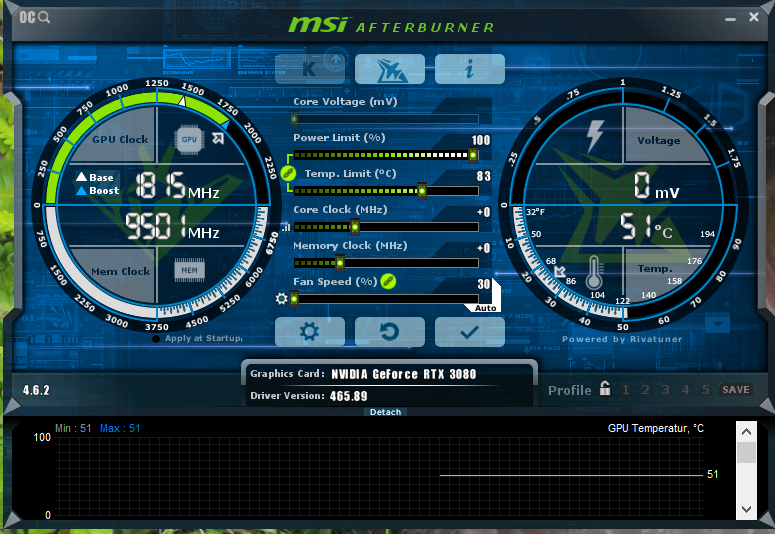This screenshot has width=775, height=534.
Task: Click the Powered by Rivatuner text
Action: [x=622, y=339]
